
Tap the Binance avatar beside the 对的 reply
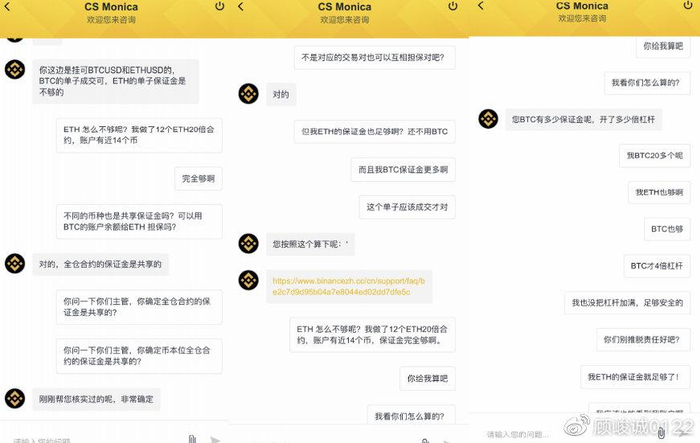[248, 94]
